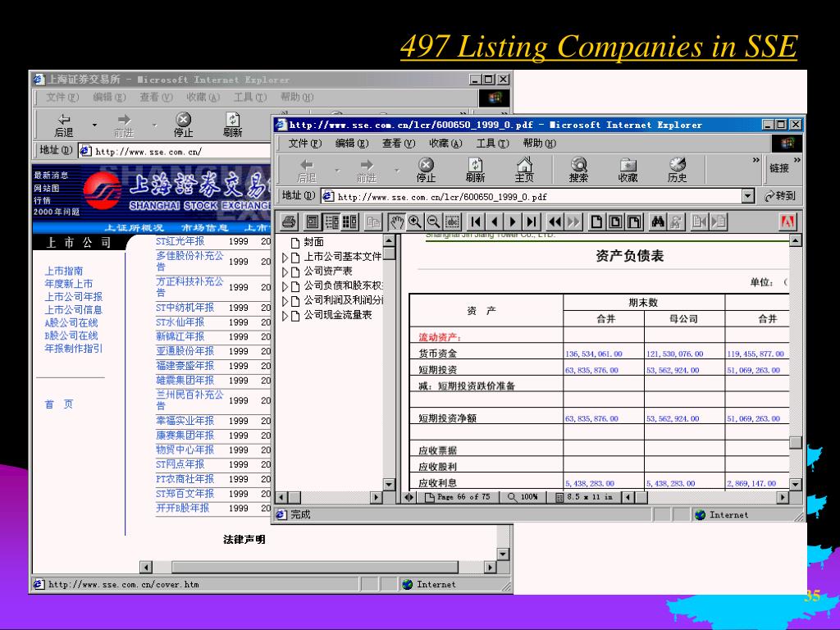Click SSE homepage horizontal scrollbar right arrow
The width and height of the screenshot is (840, 630).
tap(490, 567)
